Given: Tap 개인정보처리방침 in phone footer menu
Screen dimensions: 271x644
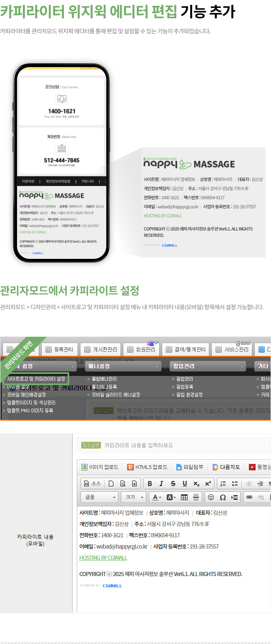Looking at the screenshot, I should [x=58, y=181].
